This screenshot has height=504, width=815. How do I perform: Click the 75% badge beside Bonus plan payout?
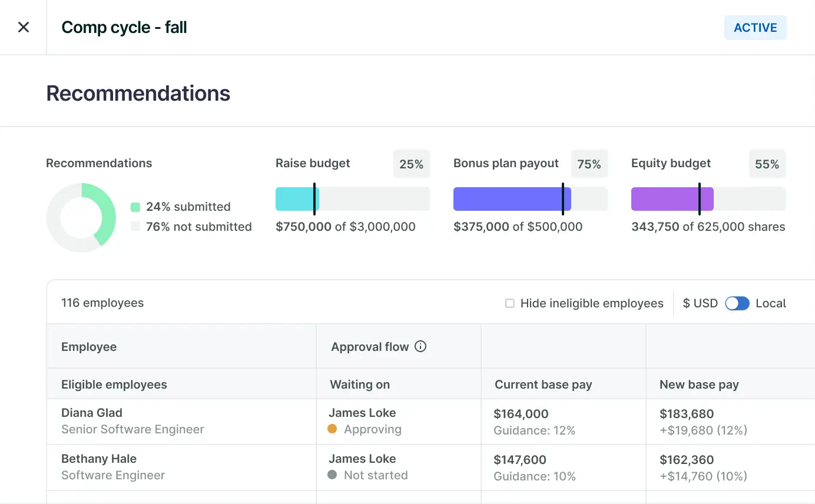pos(589,164)
